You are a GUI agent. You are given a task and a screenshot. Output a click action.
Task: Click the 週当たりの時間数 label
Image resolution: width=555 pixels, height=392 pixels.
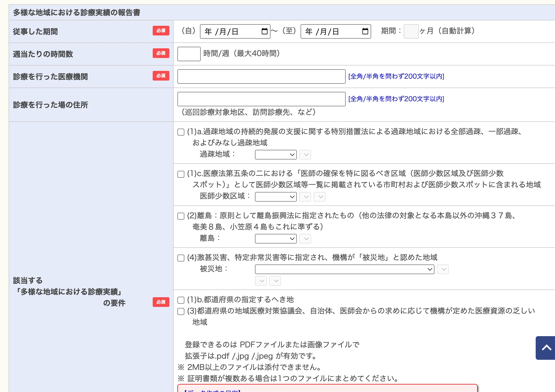tap(43, 54)
